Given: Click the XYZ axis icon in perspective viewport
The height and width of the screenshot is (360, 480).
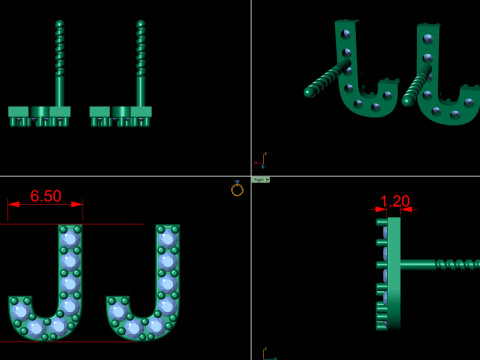Looking at the screenshot, I should [x=261, y=160].
